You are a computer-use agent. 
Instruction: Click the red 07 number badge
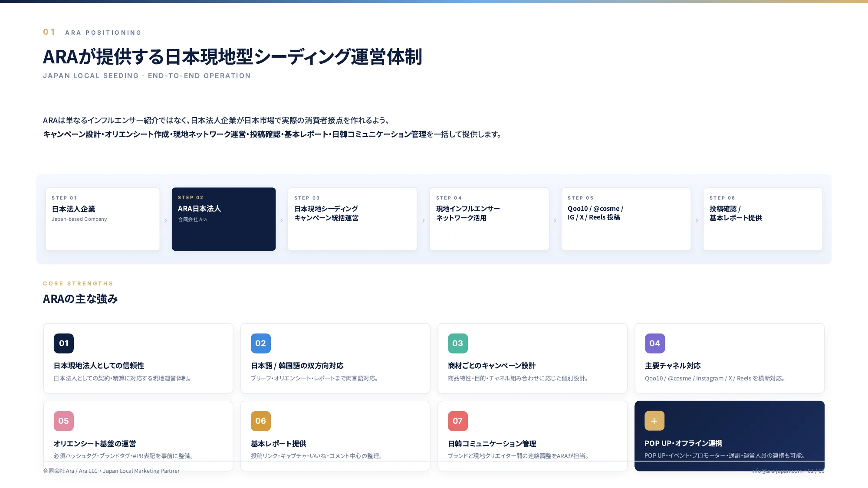point(458,421)
